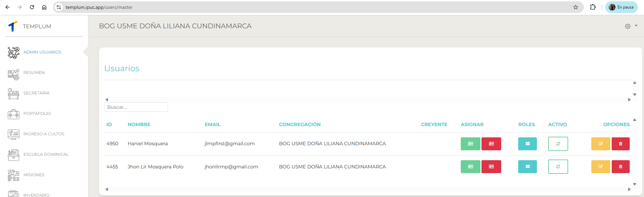This screenshot has width=644, height=197.
Task: Bookmark this page with the star icon
Action: 575,7
